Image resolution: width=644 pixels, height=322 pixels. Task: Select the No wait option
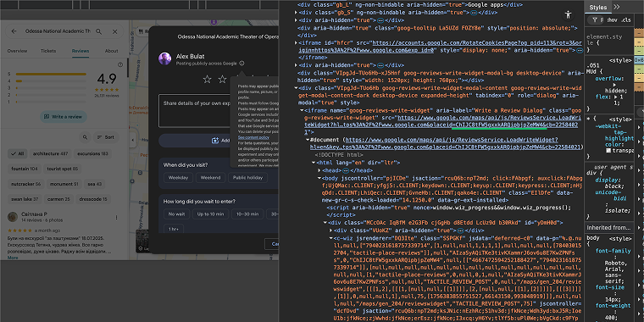click(176, 214)
